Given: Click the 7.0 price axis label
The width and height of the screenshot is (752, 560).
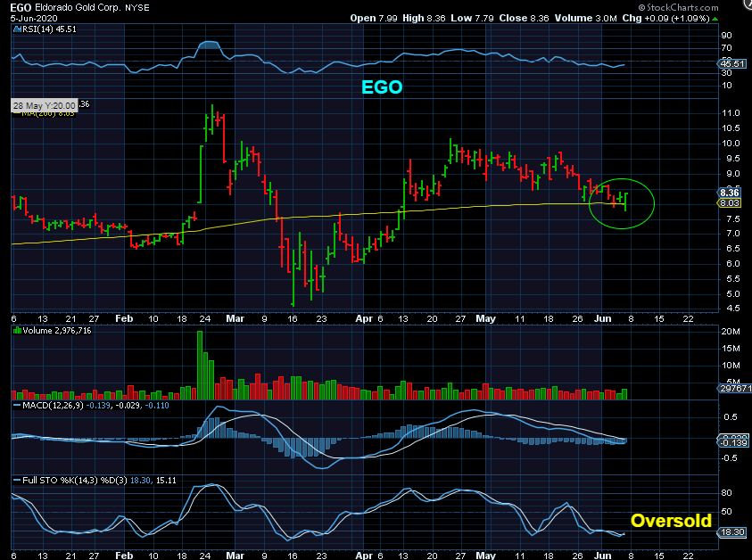Looking at the screenshot, I should click(731, 234).
